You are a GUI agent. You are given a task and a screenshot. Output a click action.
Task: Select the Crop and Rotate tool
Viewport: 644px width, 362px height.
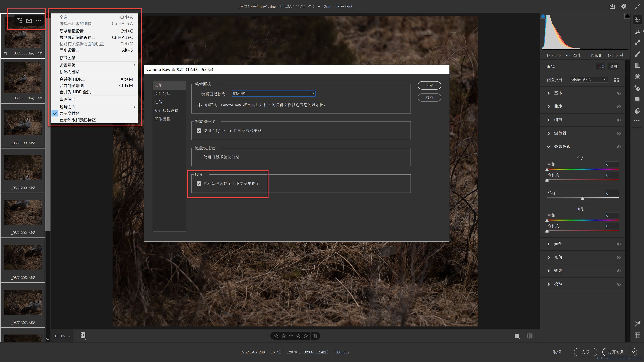click(637, 31)
